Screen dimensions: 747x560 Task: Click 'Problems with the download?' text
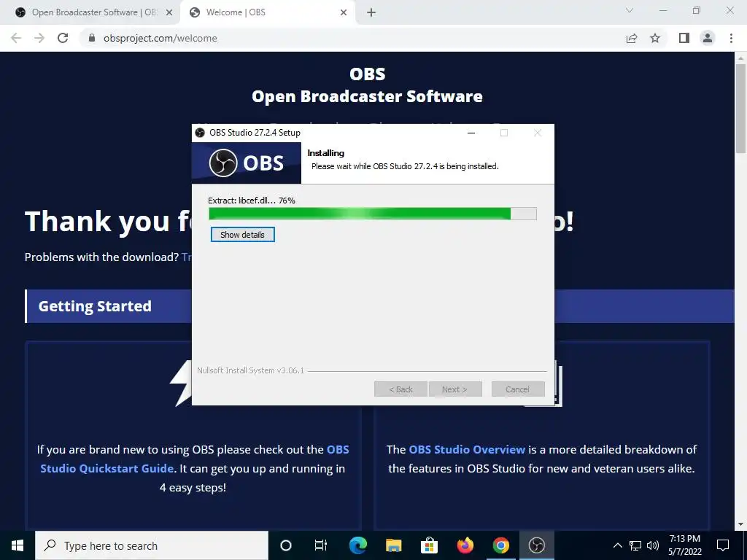click(x=101, y=257)
